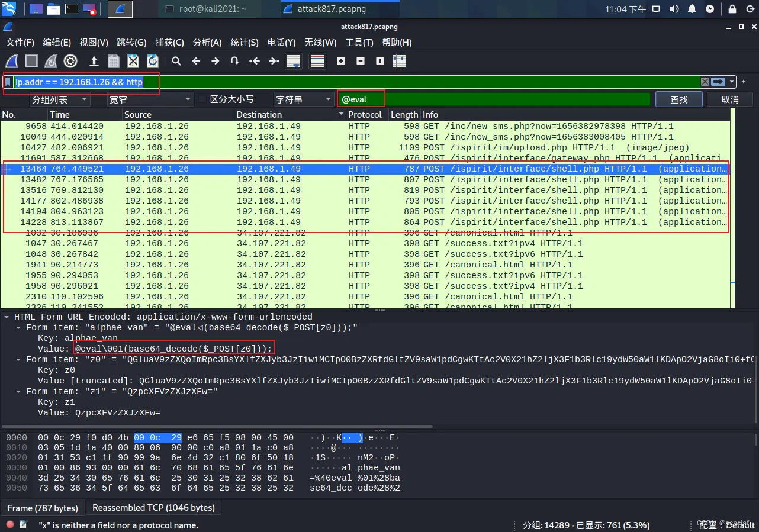Open Kali applications menu dragon icon
759x532 pixels.
10,9
